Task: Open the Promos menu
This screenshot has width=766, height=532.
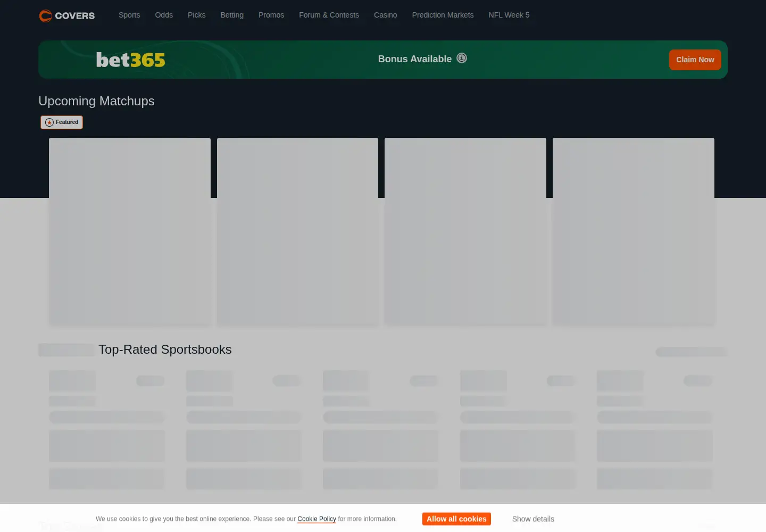Action: coord(271,15)
